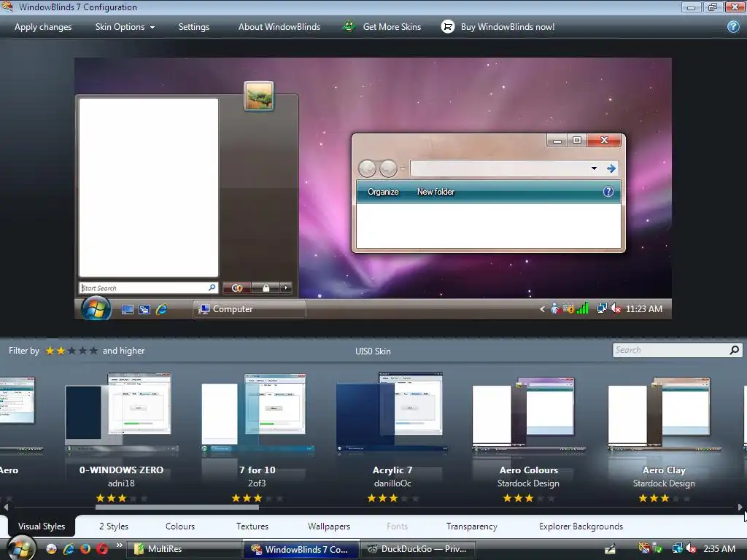Switch to the Wallpapers tab
The width and height of the screenshot is (747, 560).
click(x=329, y=526)
